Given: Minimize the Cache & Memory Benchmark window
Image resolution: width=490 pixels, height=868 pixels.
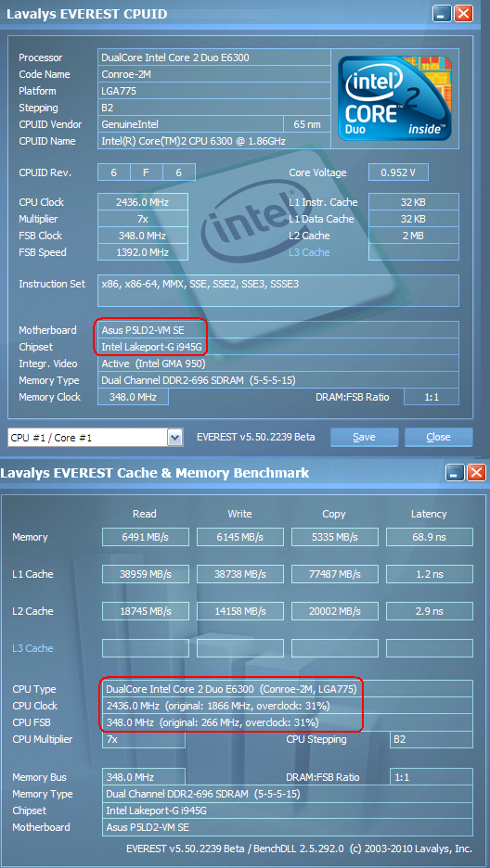Looking at the screenshot, I should coord(455,472).
